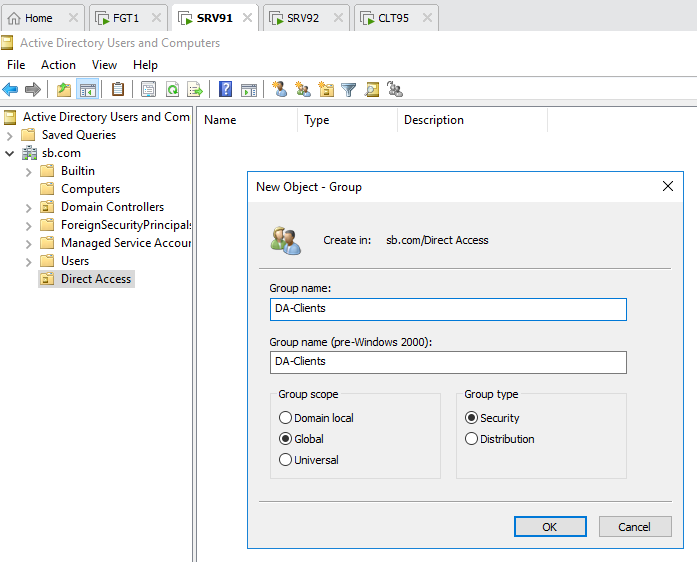
Task: Close the SRV92 tab with its X
Action: [x=338, y=18]
